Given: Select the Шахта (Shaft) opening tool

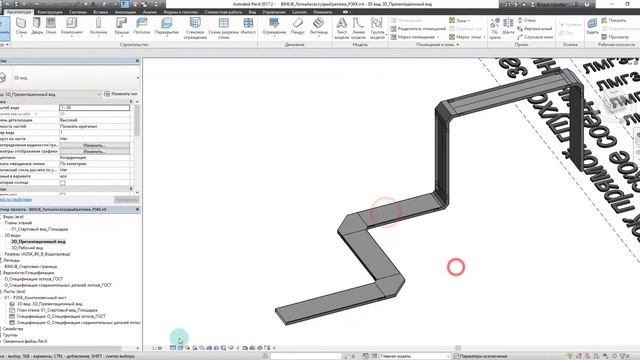Looking at the screenshot, I should click(x=508, y=27).
